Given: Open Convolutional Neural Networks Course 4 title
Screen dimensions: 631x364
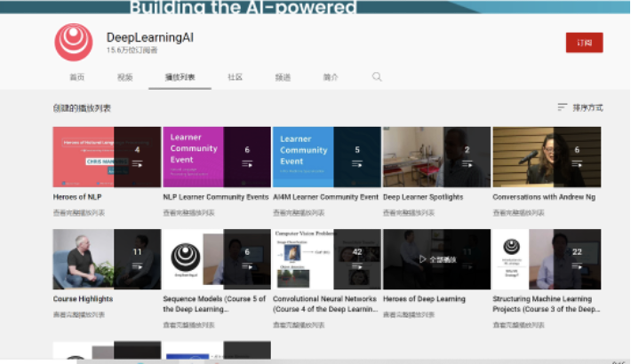Looking at the screenshot, I should pyautogui.click(x=325, y=304).
